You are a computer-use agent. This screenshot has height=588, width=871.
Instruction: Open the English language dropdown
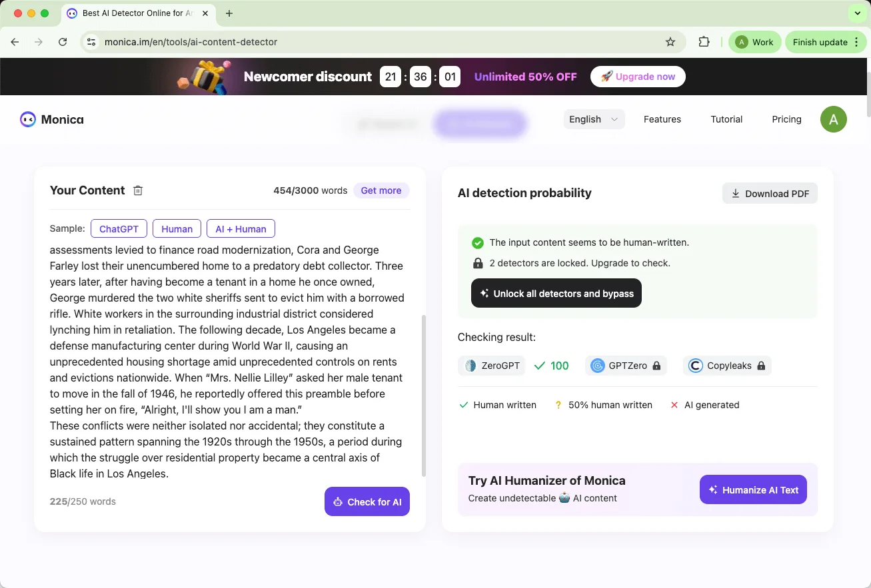(x=592, y=119)
